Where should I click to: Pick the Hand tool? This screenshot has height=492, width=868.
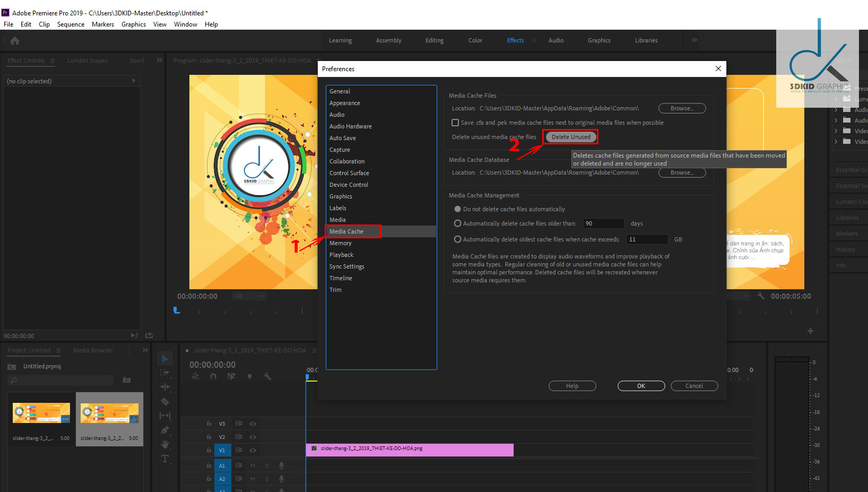[x=165, y=444]
